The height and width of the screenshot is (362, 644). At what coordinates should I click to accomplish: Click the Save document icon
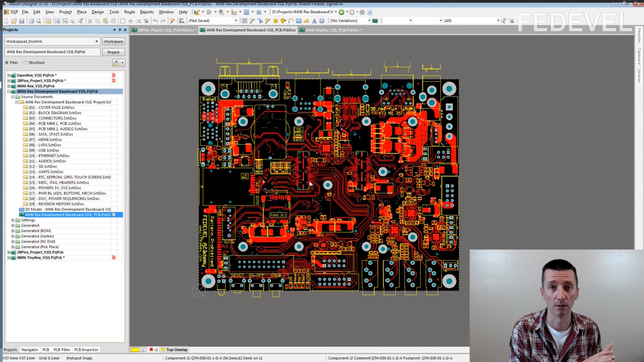coord(22,21)
